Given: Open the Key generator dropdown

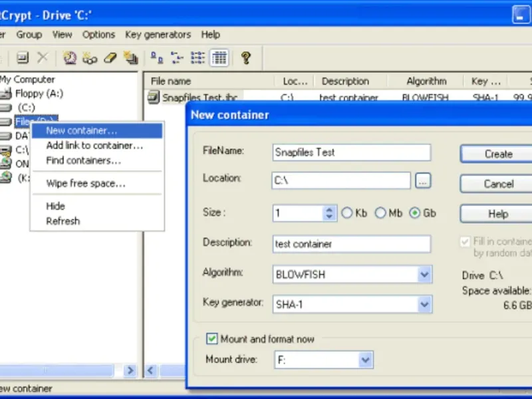Looking at the screenshot, I should point(424,305).
